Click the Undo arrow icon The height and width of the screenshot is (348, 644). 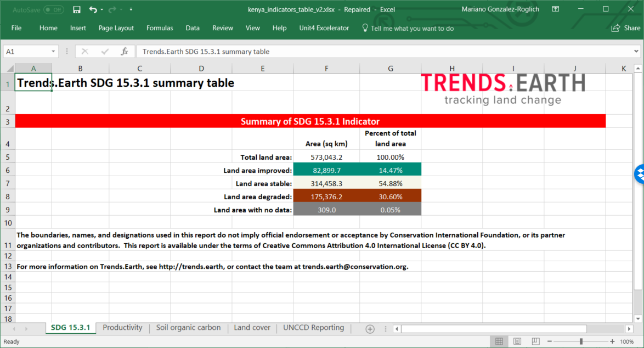93,9
